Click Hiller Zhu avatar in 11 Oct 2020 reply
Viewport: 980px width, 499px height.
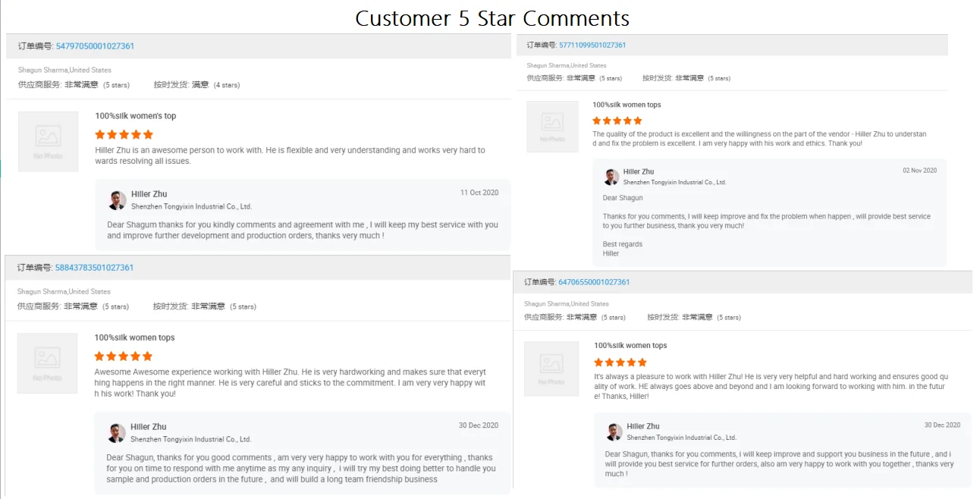(x=117, y=200)
